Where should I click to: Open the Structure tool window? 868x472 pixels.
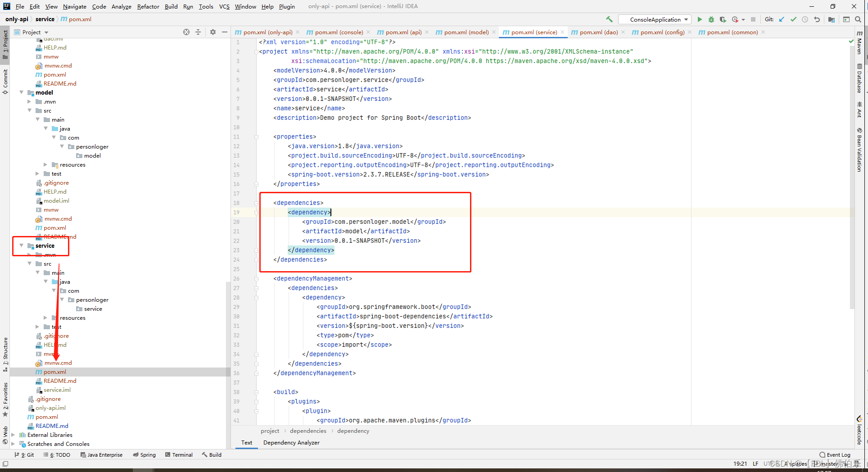(x=5, y=354)
